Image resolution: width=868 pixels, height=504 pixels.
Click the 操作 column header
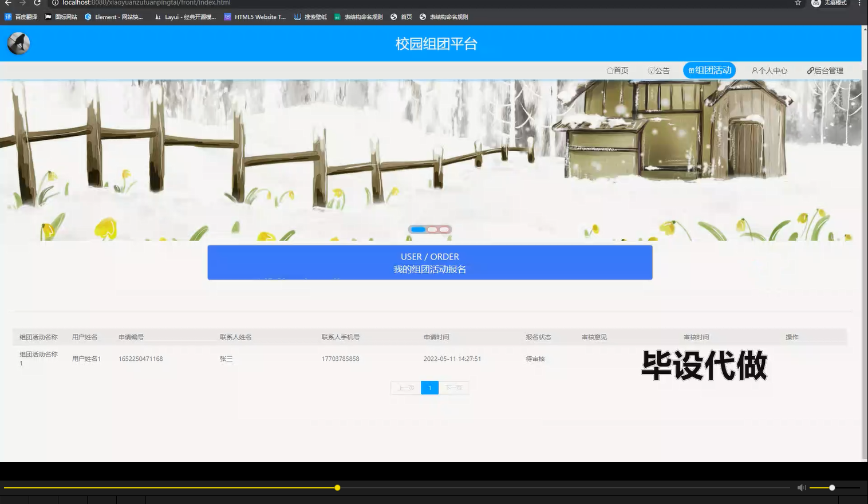(x=792, y=337)
